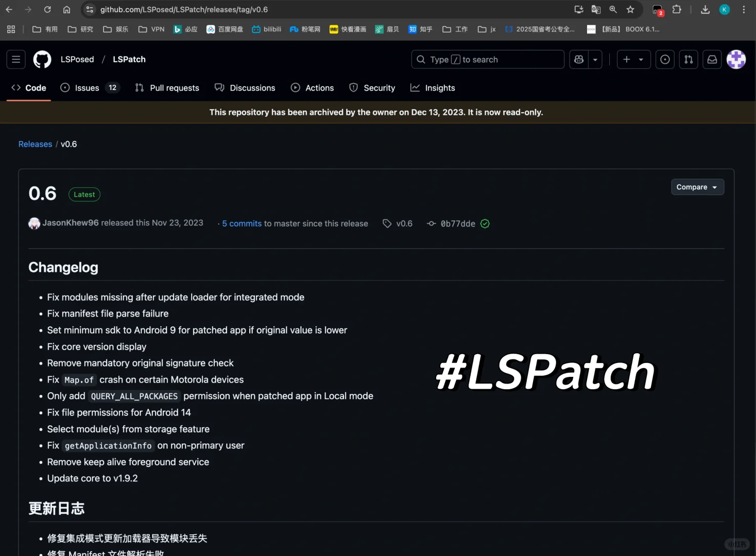
Task: Click JasonKhew96's avatar image
Action: pos(34,223)
